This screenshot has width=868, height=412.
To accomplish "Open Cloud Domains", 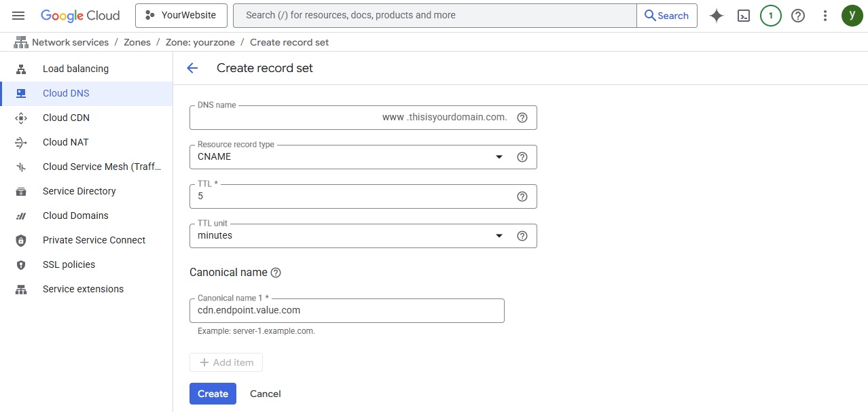I will pyautogui.click(x=75, y=216).
